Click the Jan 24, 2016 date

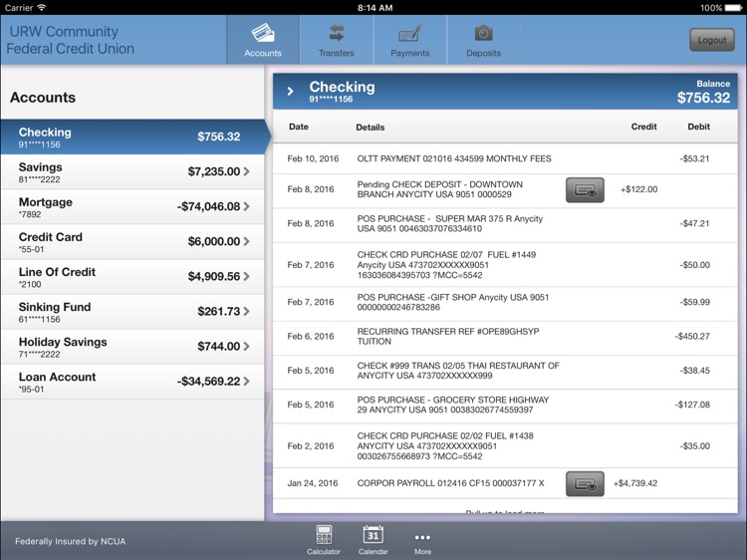tap(313, 483)
